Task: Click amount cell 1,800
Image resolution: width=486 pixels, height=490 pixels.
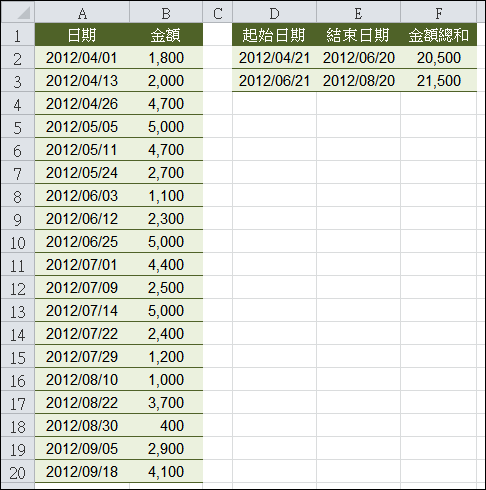Action: coord(166,58)
